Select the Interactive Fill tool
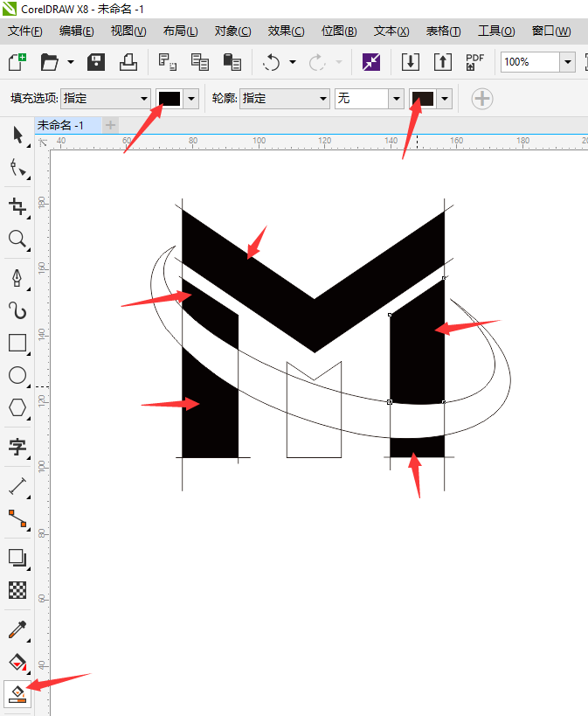 click(x=17, y=662)
